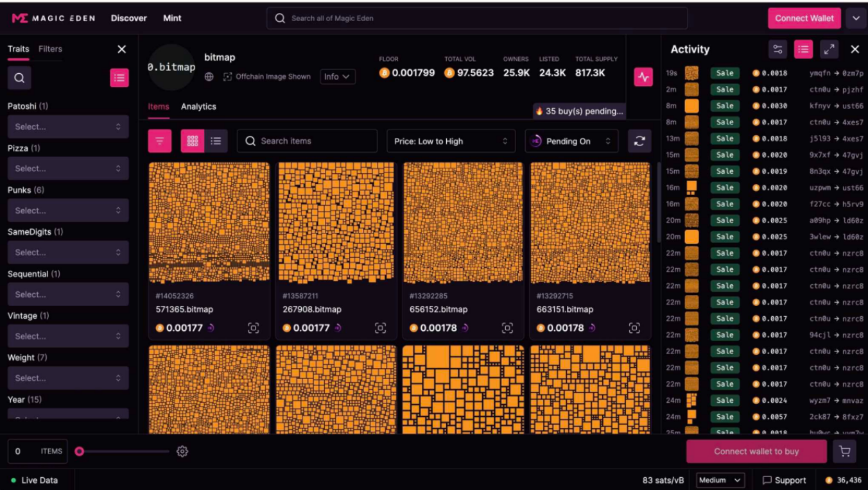The image size is (868, 490).
Task: Click the items sweep slider handle
Action: click(x=80, y=452)
